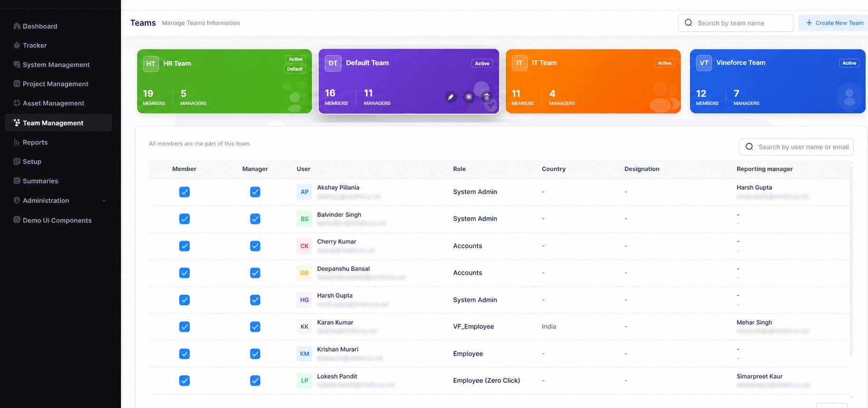
Task: Toggle Manager checkbox for Harsh Gupta
Action: [255, 300]
